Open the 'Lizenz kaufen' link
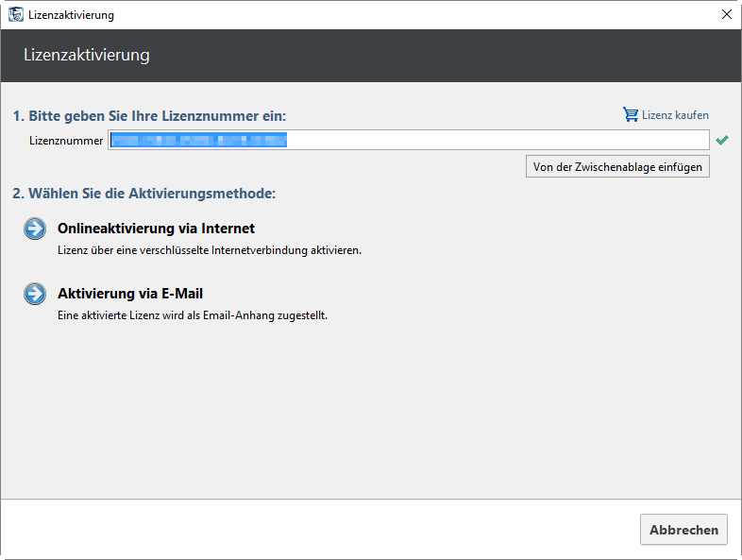The width and height of the screenshot is (742, 560). 674,115
